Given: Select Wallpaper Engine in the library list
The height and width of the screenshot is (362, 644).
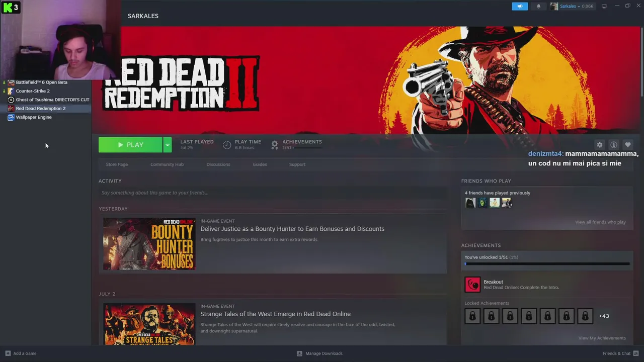Looking at the screenshot, I should 34,117.
